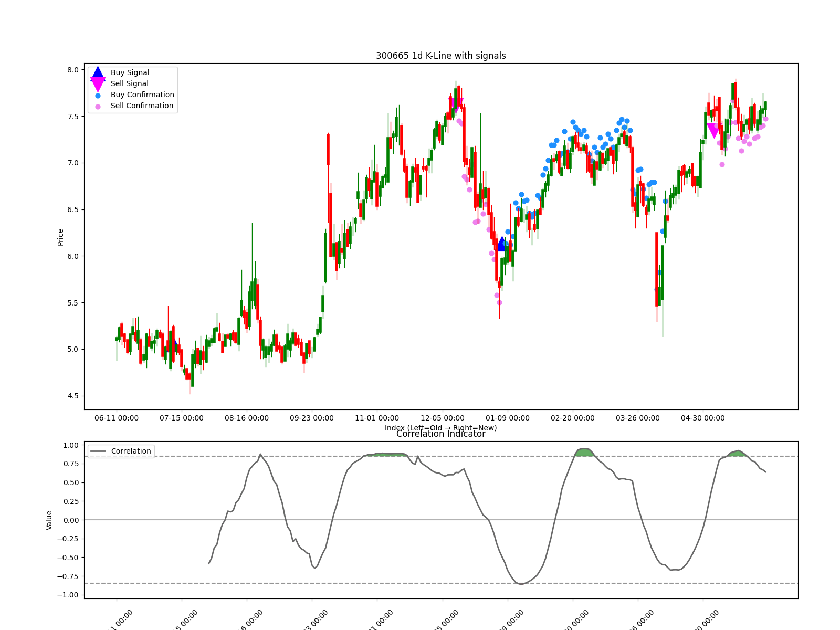Select the blue buy triangle marker near 01-09

click(502, 244)
